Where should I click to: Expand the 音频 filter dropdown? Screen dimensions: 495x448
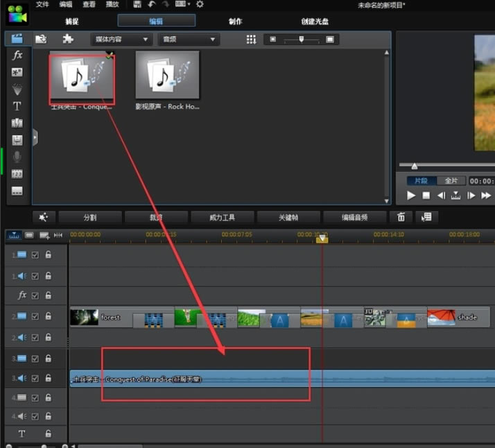(188, 40)
